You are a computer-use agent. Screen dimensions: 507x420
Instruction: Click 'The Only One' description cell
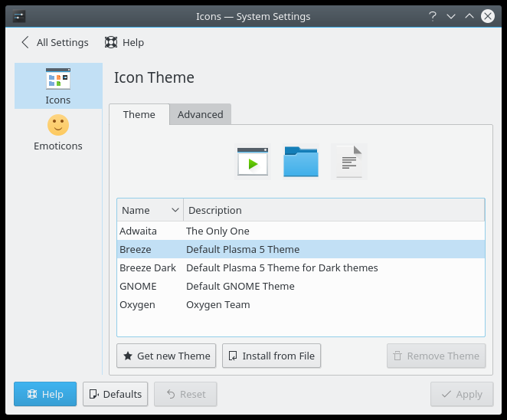pos(218,231)
